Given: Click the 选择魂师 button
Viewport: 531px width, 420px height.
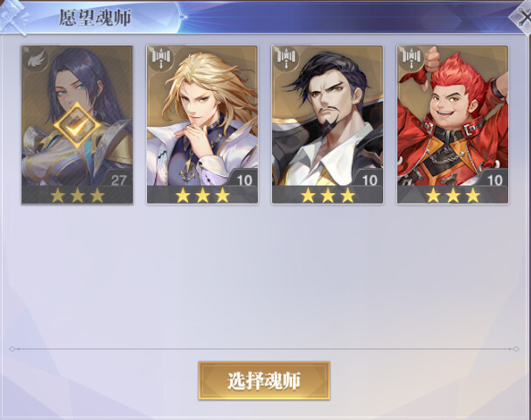Looking at the screenshot, I should point(264,381).
